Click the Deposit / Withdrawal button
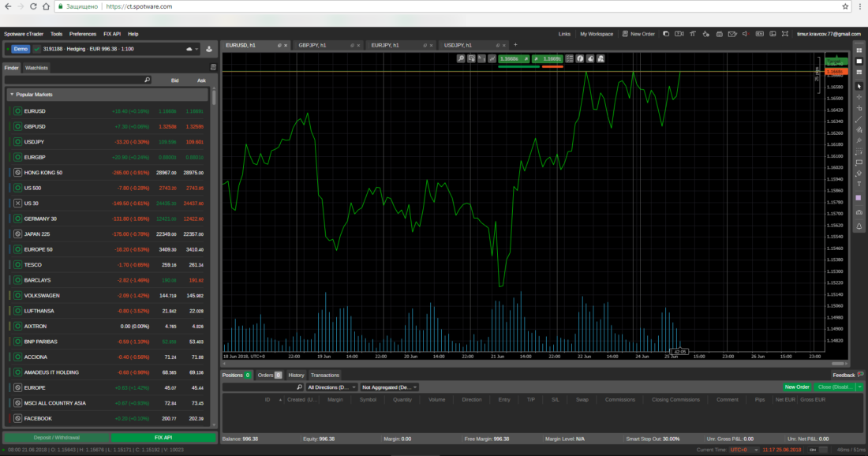The width and height of the screenshot is (868, 456). click(x=55, y=437)
